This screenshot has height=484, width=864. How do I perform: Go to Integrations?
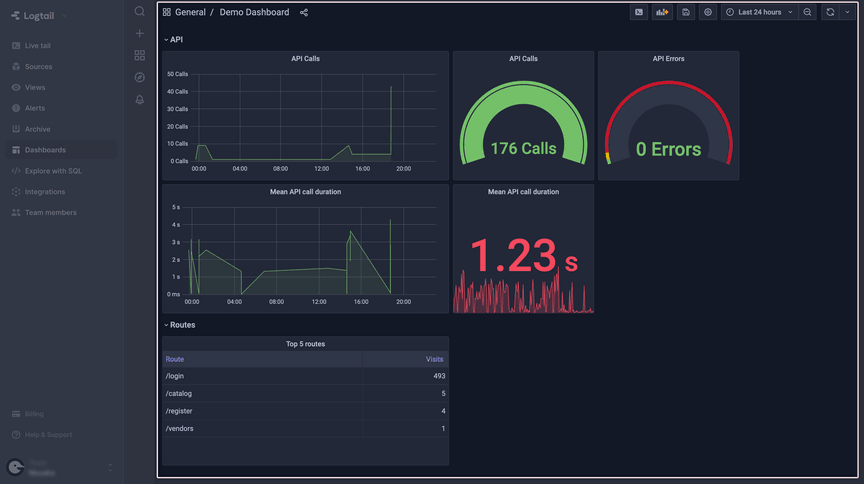pyautogui.click(x=45, y=192)
